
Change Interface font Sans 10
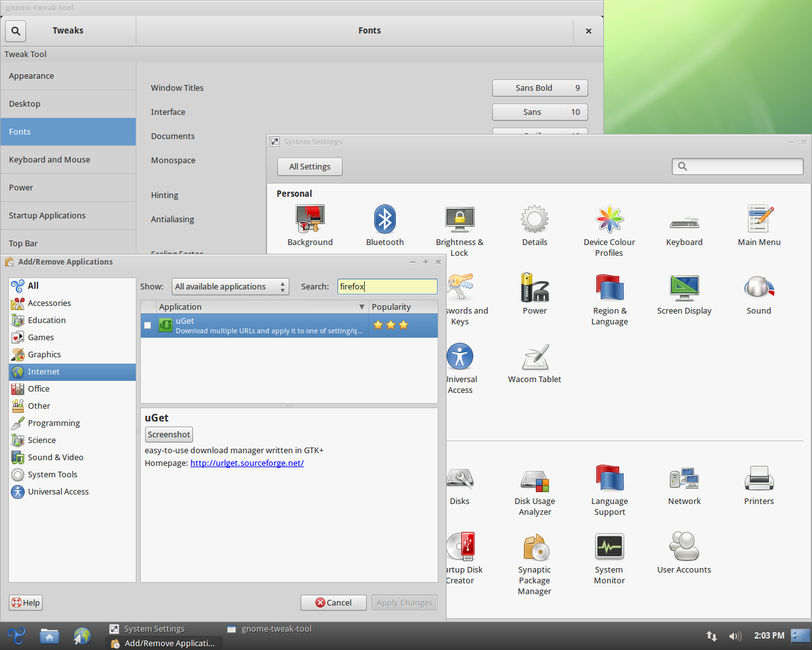coord(540,112)
